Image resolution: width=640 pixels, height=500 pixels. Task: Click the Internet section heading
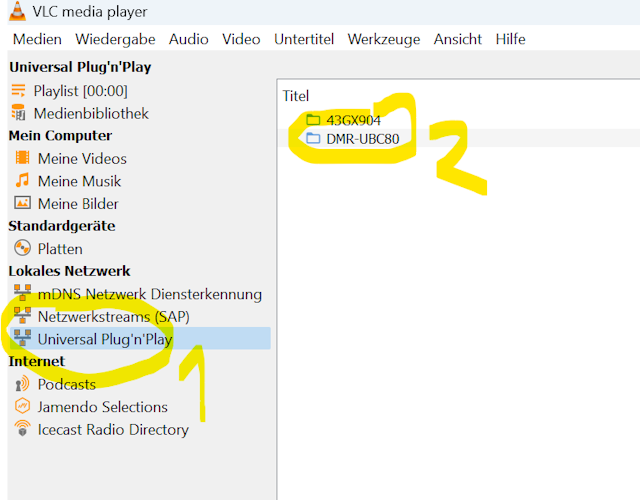point(36,361)
